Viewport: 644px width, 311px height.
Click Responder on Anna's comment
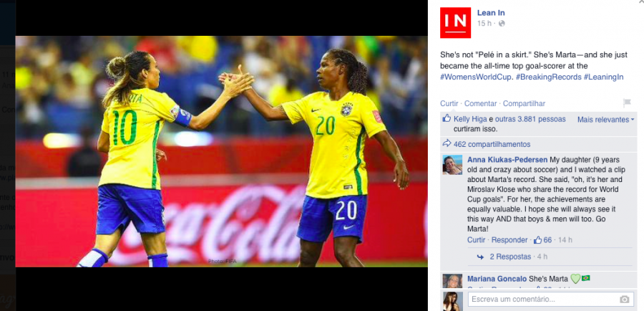[x=509, y=240]
